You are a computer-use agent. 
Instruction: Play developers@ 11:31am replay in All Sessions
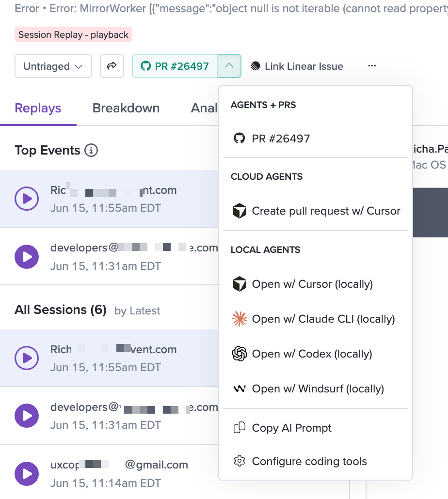point(27,416)
